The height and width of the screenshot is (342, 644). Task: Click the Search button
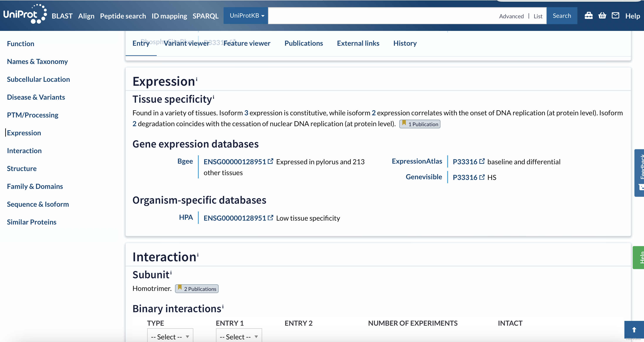[562, 15]
